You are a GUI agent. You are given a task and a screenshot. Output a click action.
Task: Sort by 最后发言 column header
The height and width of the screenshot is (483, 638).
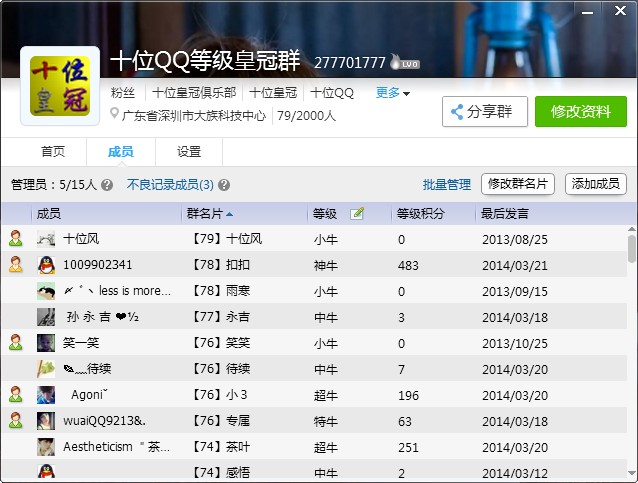[x=505, y=214]
